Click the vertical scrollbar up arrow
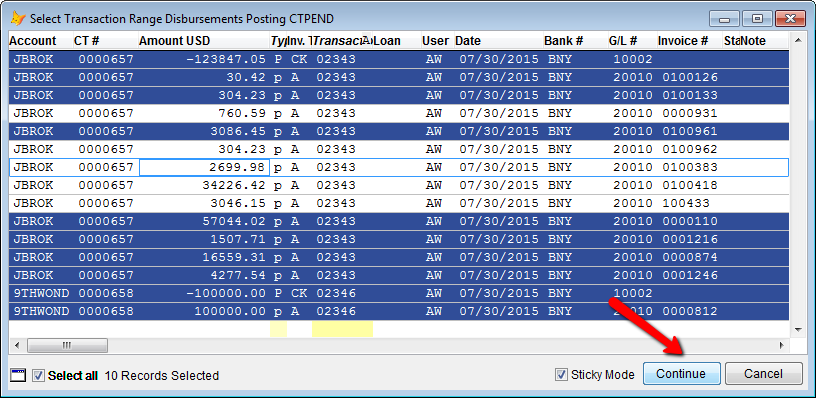 (x=797, y=41)
